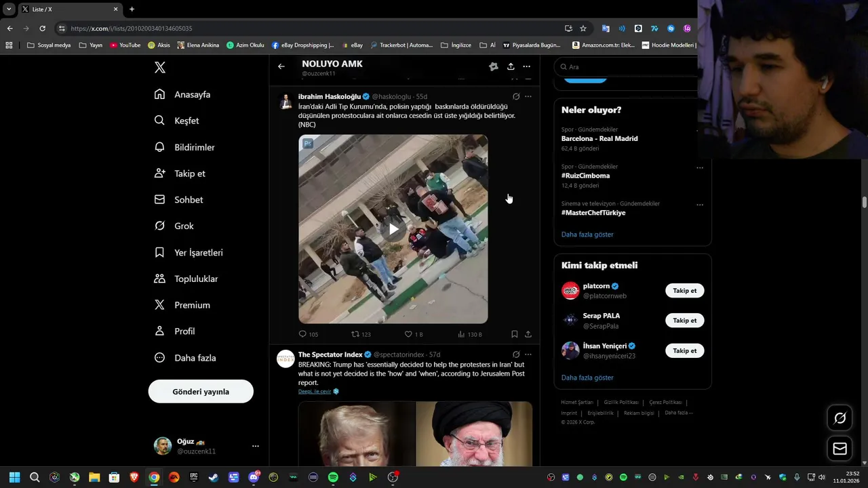Bookmark page with star icon
The width and height of the screenshot is (868, 488).
pos(583,28)
